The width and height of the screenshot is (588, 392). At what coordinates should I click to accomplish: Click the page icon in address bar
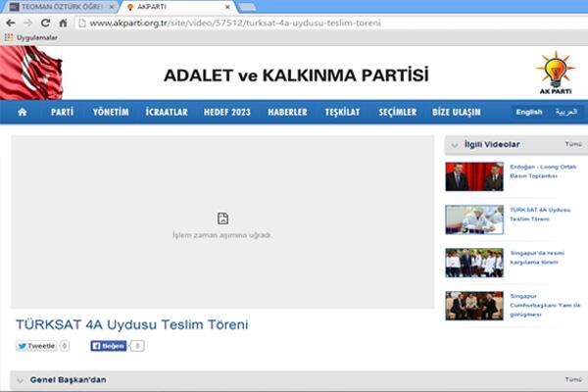point(82,23)
